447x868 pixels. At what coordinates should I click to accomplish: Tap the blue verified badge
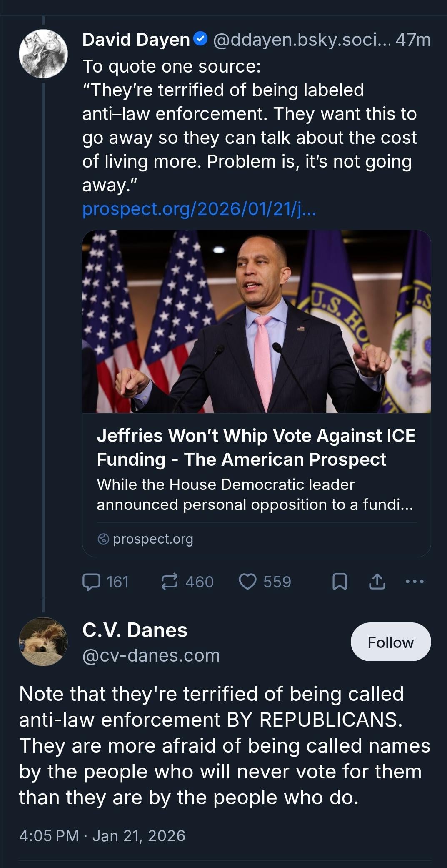click(x=201, y=39)
